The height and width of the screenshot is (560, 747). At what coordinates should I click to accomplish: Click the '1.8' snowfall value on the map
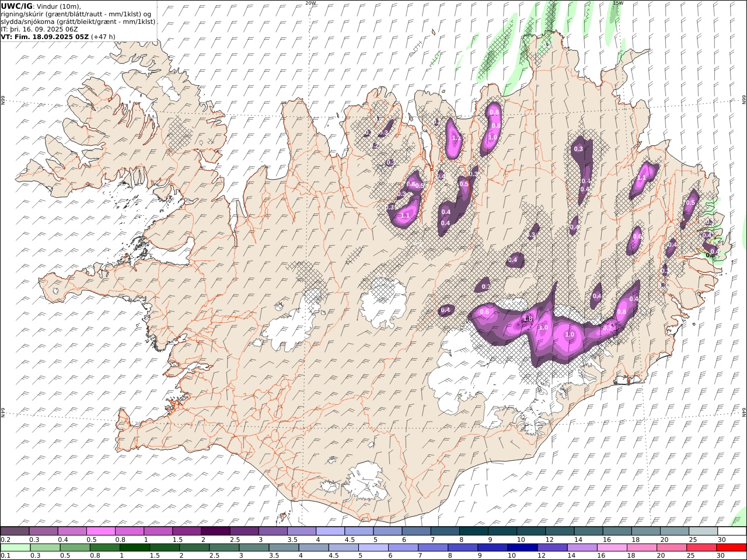(528, 319)
